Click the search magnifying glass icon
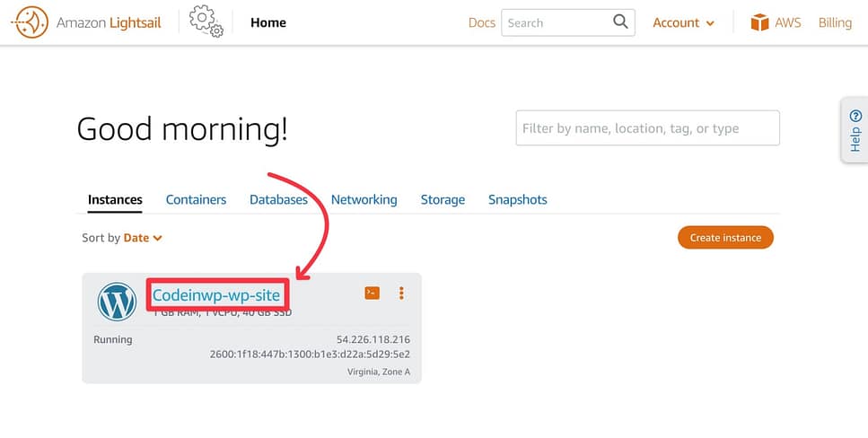This screenshot has height=438, width=868. pos(620,22)
